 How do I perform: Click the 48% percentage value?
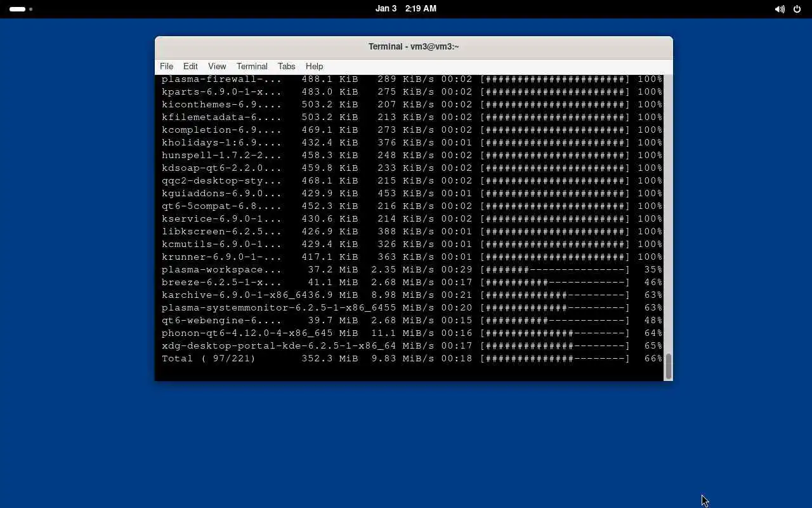pyautogui.click(x=653, y=321)
